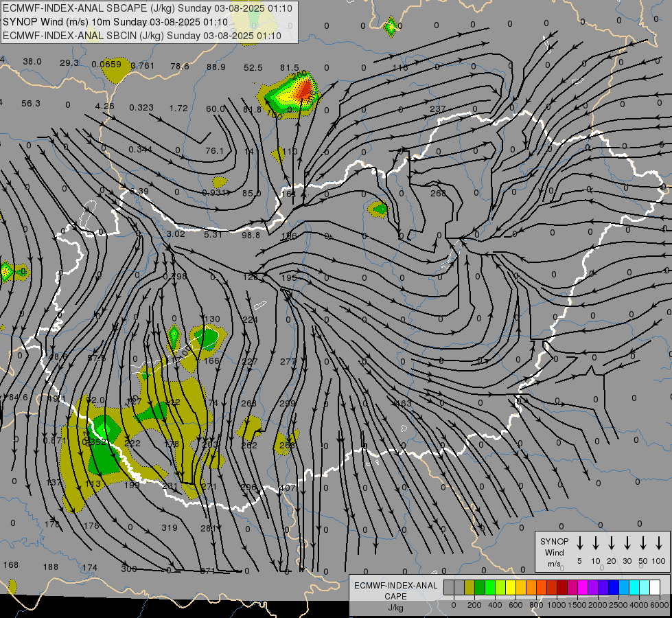Pick the magenta 1500 J/kg legend swatch

click(583, 588)
